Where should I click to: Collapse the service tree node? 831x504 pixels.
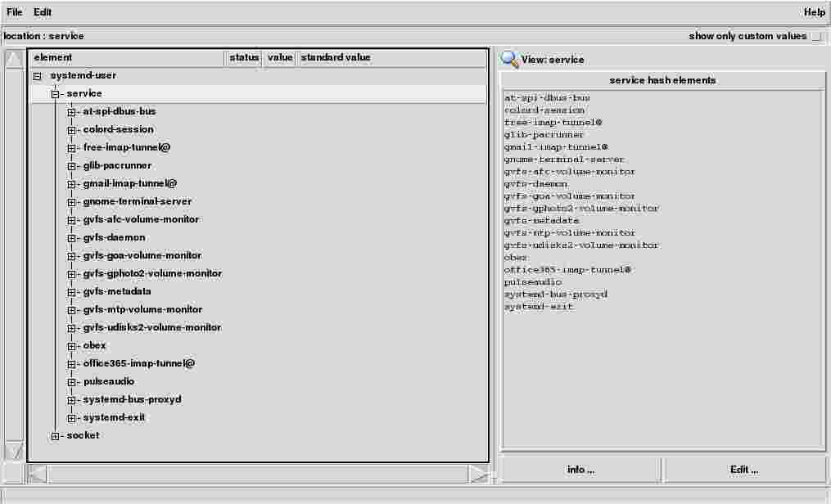click(55, 94)
